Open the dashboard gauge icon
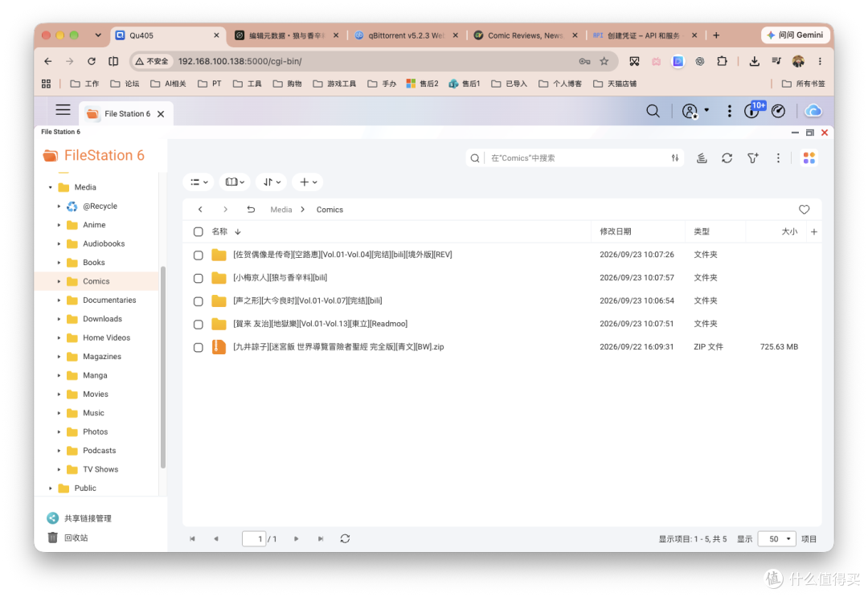This screenshot has height=597, width=868. pyautogui.click(x=778, y=111)
